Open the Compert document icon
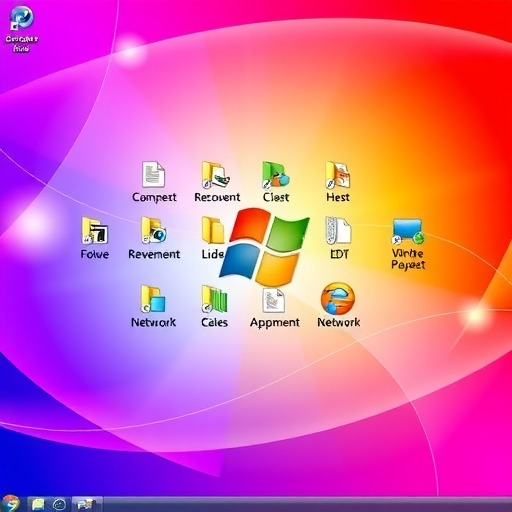Image resolution: width=512 pixels, height=512 pixels. coord(153,175)
